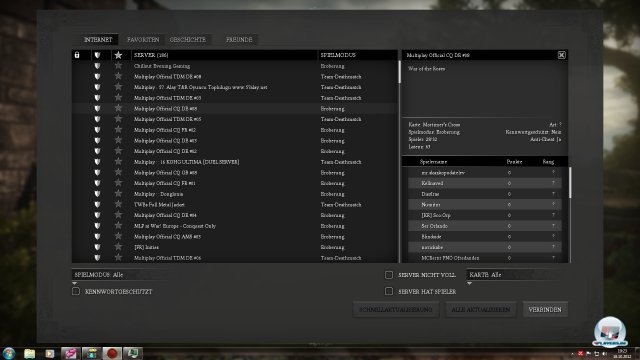Viewport: 640px width, 360px height.
Task: Star the Multiplay Official CQ AMS server
Action: point(118,236)
